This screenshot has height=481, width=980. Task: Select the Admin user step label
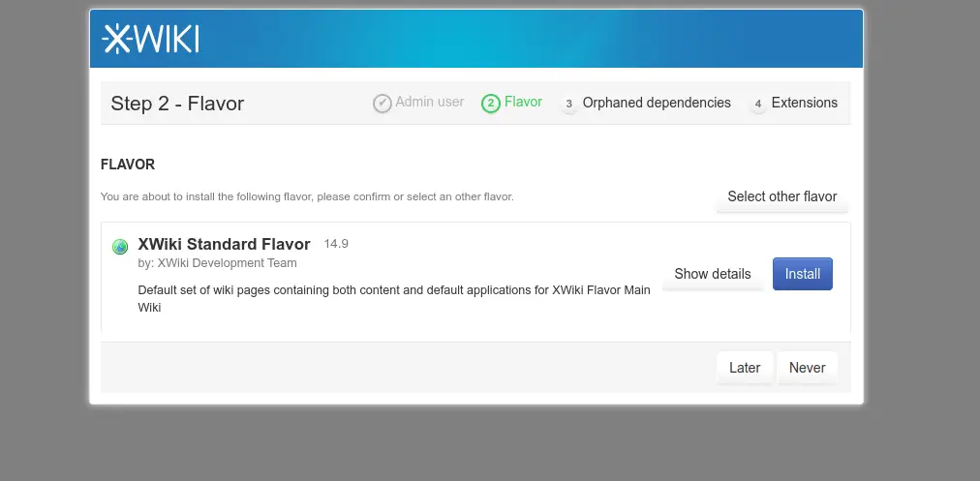coord(429,102)
